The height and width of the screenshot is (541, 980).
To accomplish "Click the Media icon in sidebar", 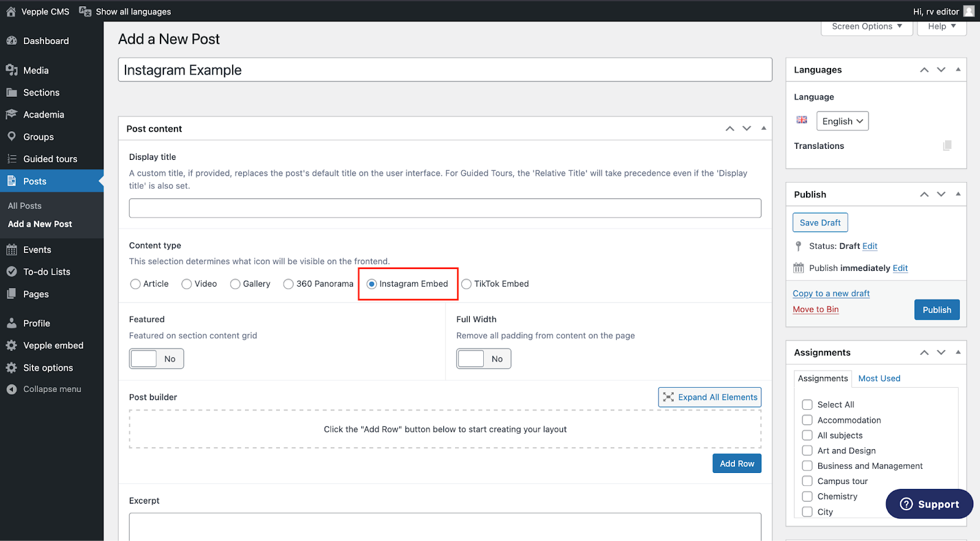I will [x=12, y=70].
